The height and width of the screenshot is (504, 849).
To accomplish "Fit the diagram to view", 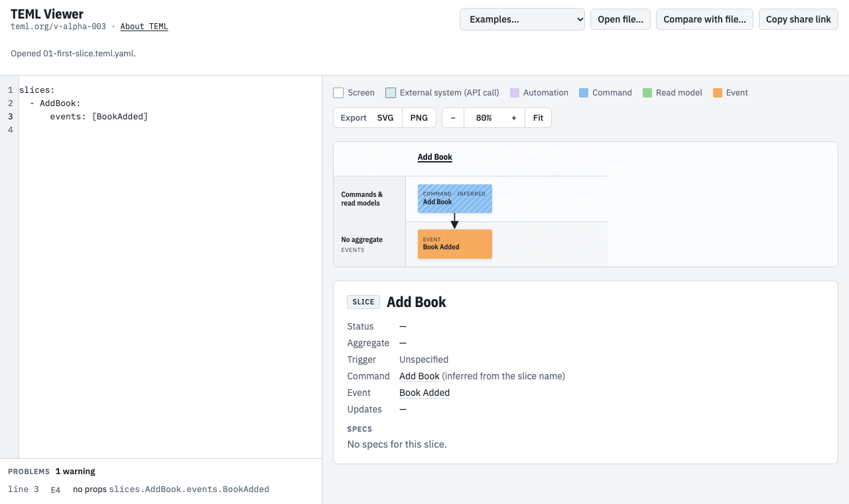I will (x=538, y=118).
